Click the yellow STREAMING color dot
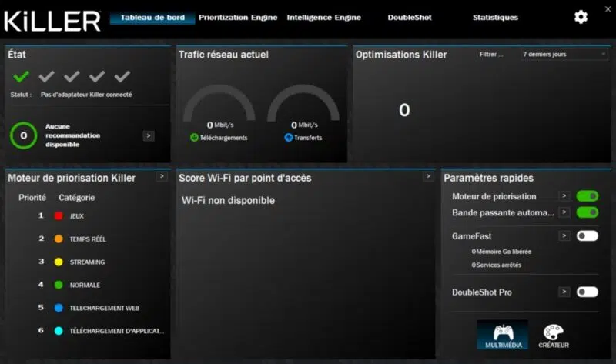Viewport: 616px width, 364px height. [59, 262]
